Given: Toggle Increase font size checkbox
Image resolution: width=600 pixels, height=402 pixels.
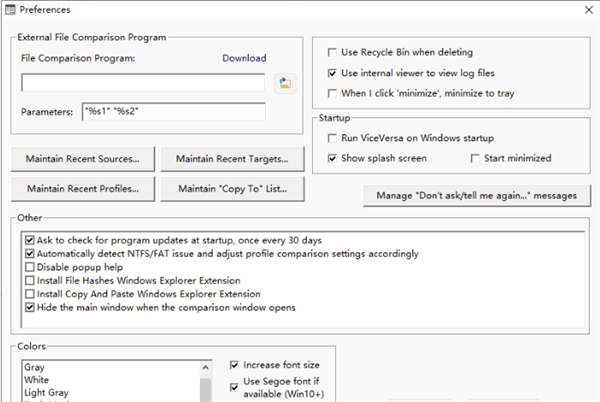Looking at the screenshot, I should tap(234, 365).
